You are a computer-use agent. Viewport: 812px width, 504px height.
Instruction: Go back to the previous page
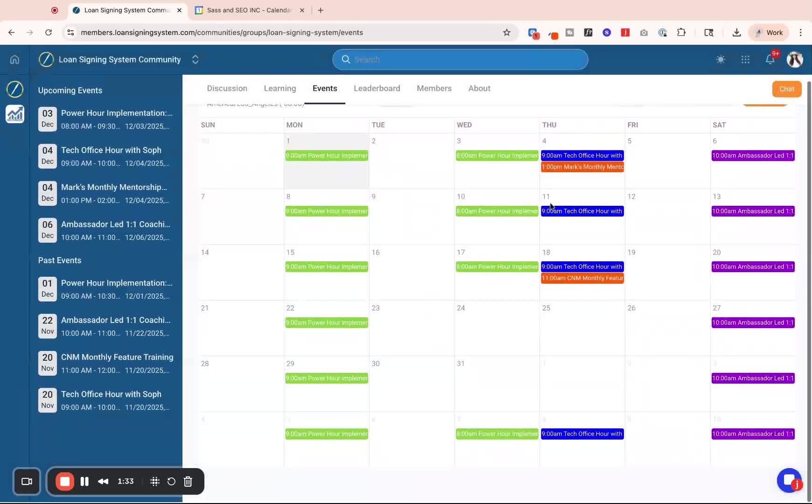[12, 32]
